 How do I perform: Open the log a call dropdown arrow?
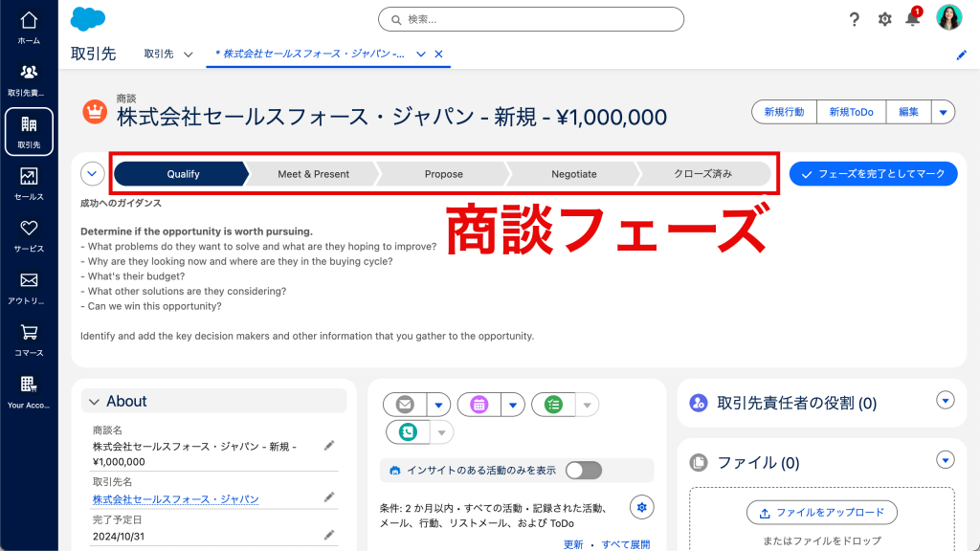tap(442, 432)
